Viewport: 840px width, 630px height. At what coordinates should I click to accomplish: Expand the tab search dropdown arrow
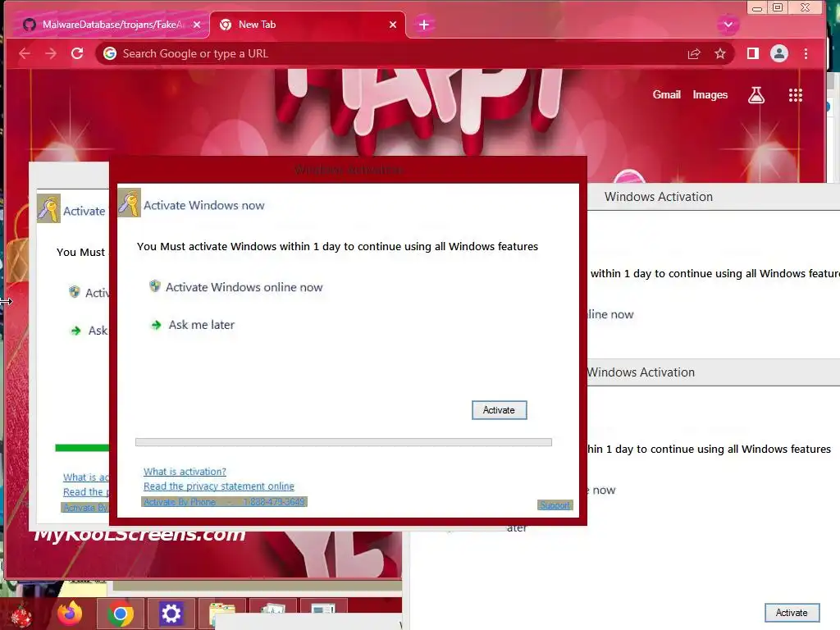tap(728, 25)
